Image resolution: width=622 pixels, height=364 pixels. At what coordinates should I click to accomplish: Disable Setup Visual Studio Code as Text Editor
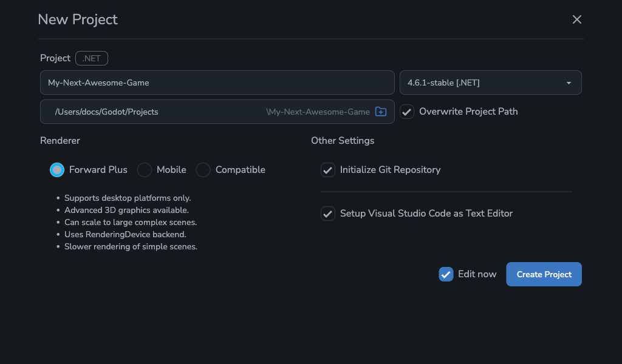click(328, 214)
